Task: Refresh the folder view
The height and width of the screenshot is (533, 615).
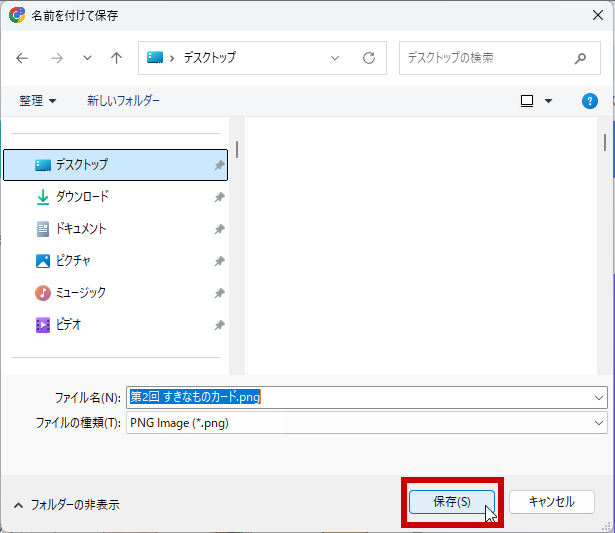Action: pyautogui.click(x=369, y=58)
